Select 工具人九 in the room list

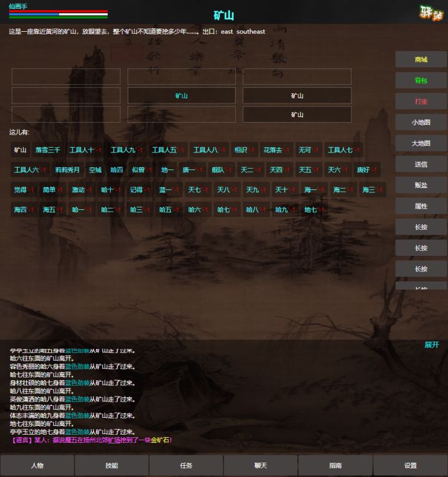126,150
